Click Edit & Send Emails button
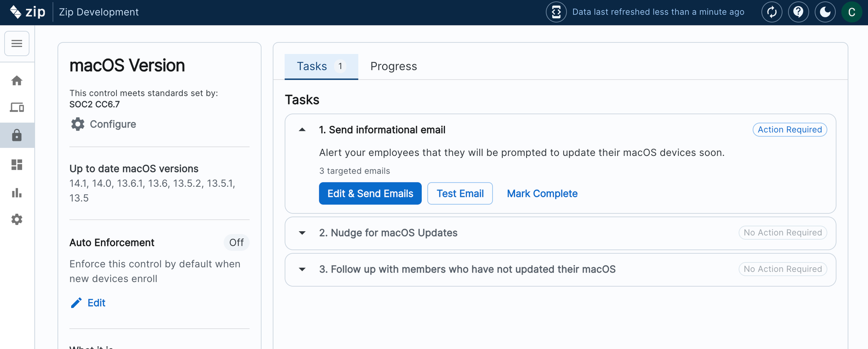 tap(370, 194)
